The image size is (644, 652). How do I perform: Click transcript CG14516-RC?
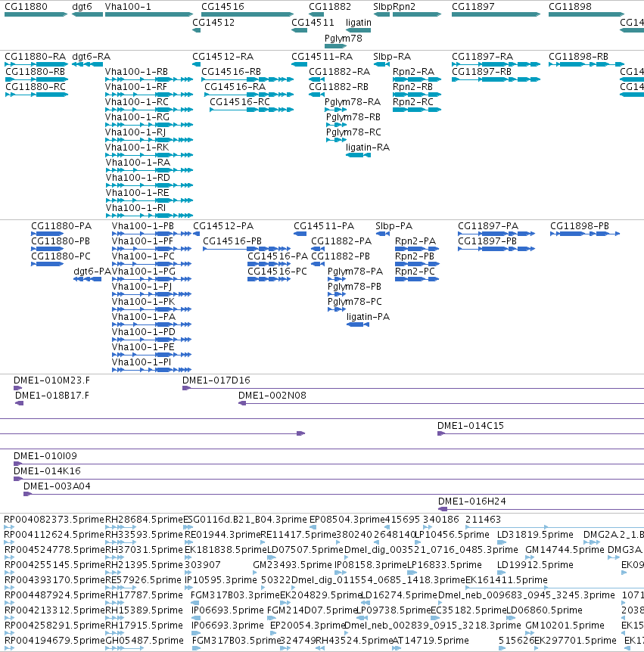[240, 102]
